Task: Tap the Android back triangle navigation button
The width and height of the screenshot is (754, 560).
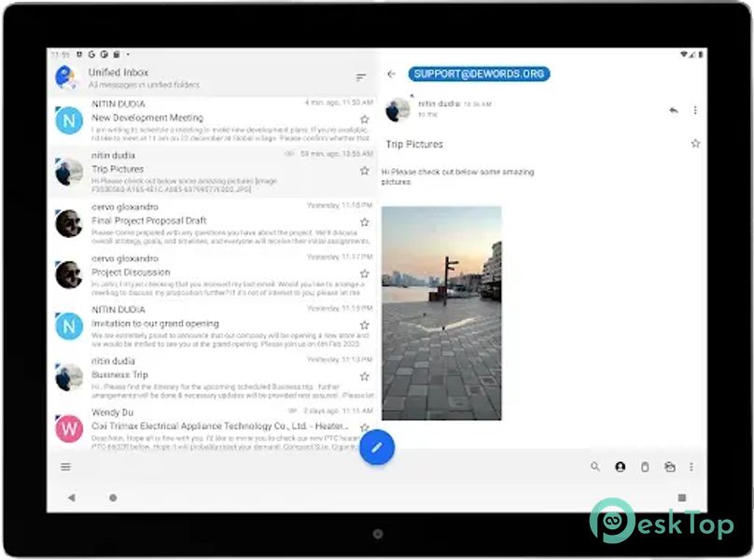Action: pyautogui.click(x=72, y=497)
